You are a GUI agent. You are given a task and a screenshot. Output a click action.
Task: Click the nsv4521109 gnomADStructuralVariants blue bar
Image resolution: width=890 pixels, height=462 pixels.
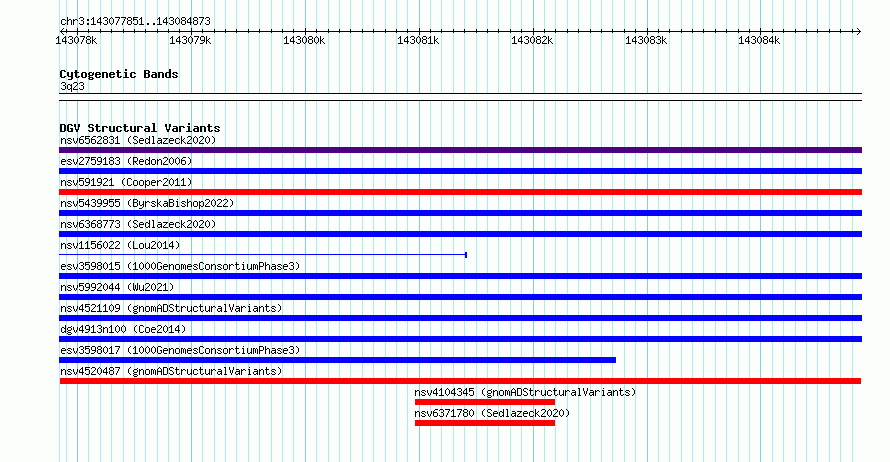pos(460,318)
